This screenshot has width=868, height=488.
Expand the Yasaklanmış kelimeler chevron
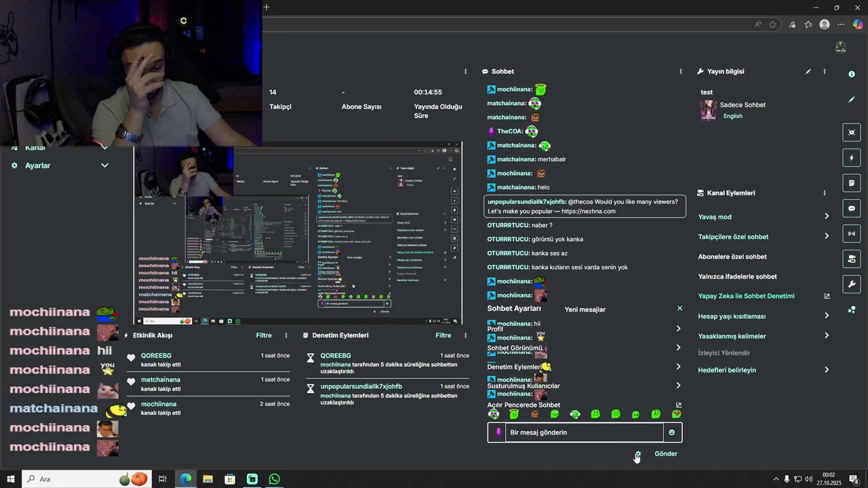point(827,335)
